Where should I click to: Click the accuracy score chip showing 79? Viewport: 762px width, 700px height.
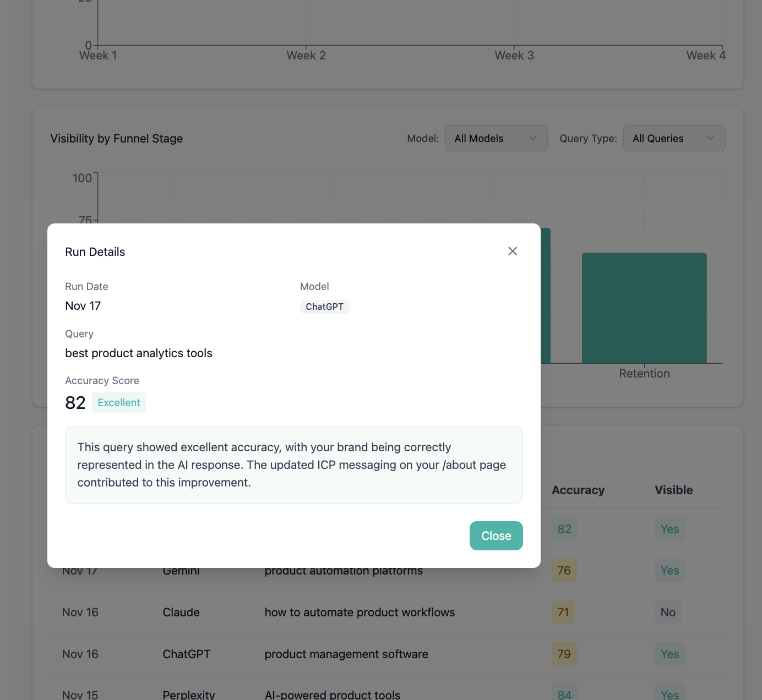click(x=564, y=654)
